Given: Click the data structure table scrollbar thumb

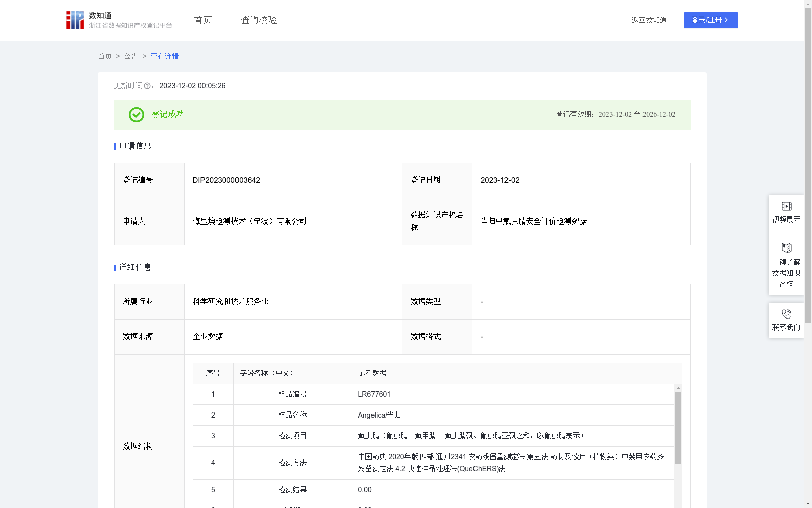Looking at the screenshot, I should click(678, 428).
